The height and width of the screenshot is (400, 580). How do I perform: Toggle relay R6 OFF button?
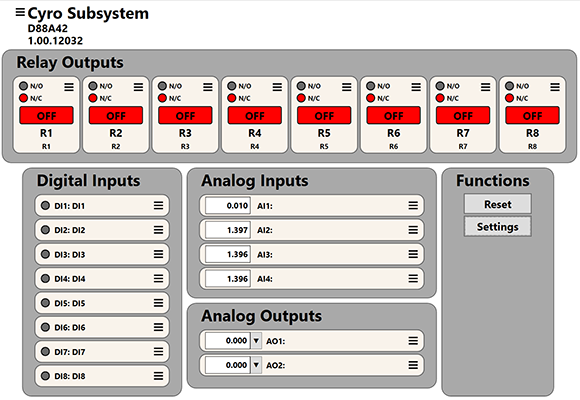[x=394, y=115]
